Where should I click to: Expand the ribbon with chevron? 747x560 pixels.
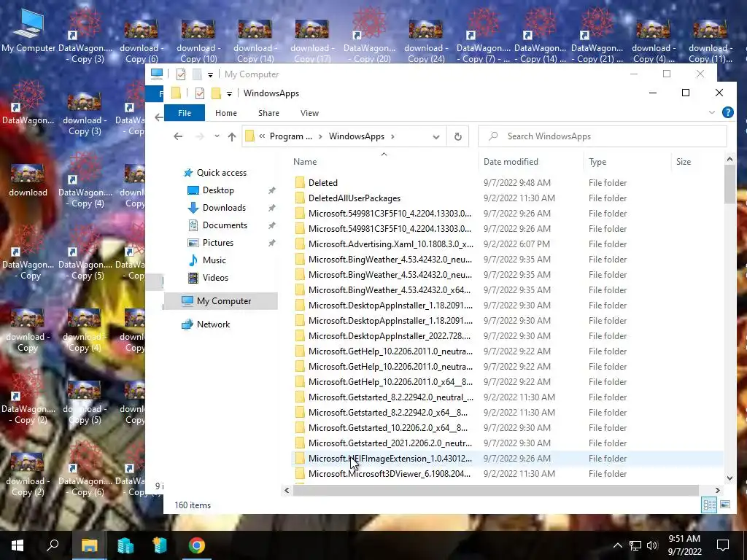pos(712,112)
